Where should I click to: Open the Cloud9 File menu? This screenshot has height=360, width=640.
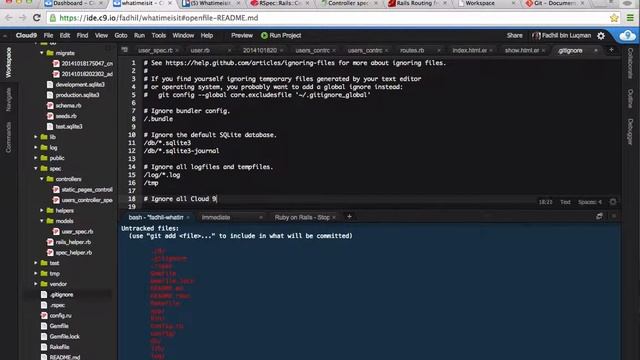pos(48,36)
